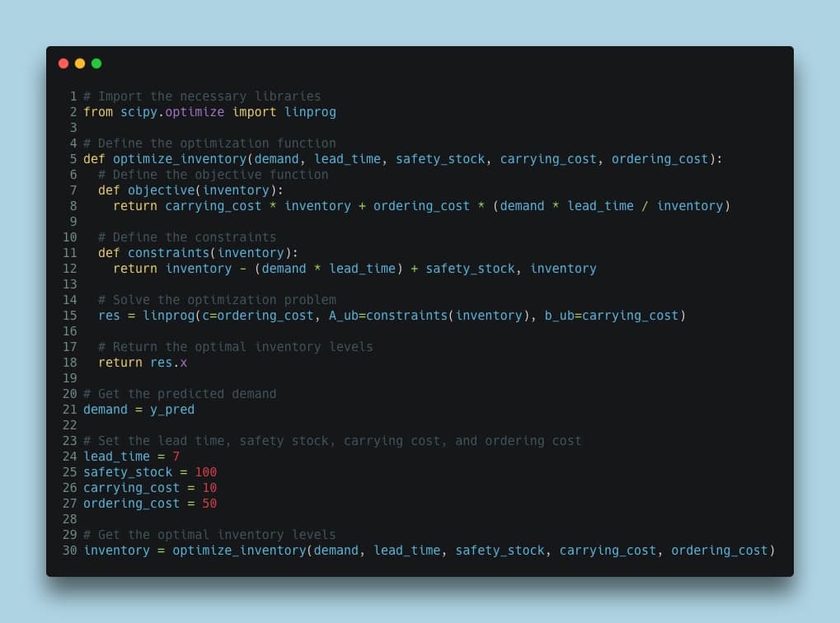Click the "b_ub" argument in linprog call
The height and width of the screenshot is (623, 840).
pos(559,316)
